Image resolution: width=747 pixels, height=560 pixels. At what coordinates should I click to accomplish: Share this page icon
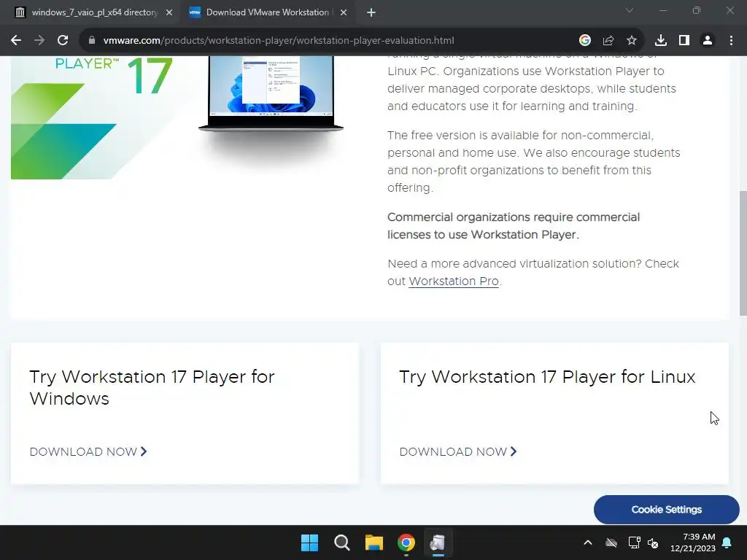coord(608,41)
